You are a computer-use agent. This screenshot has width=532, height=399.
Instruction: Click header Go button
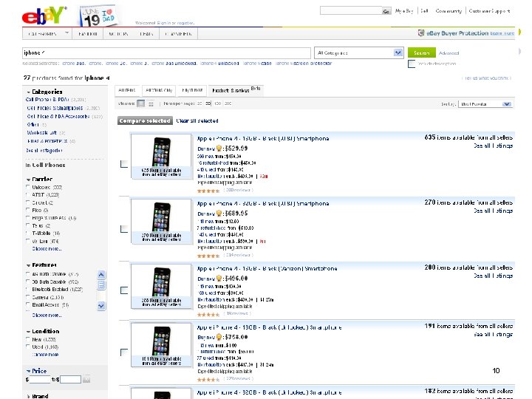point(386,11)
